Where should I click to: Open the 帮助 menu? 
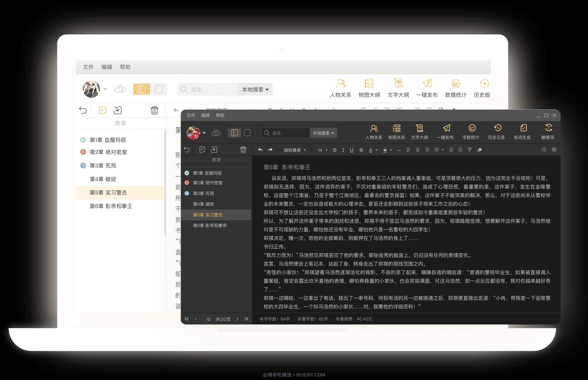point(220,115)
